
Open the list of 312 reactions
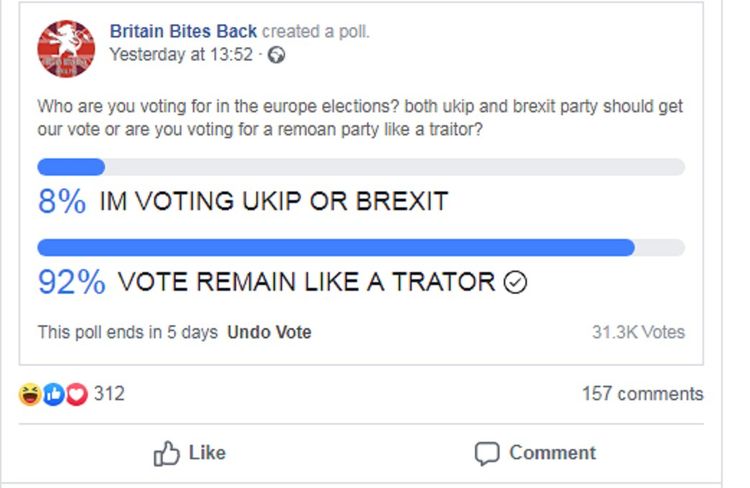point(109,394)
